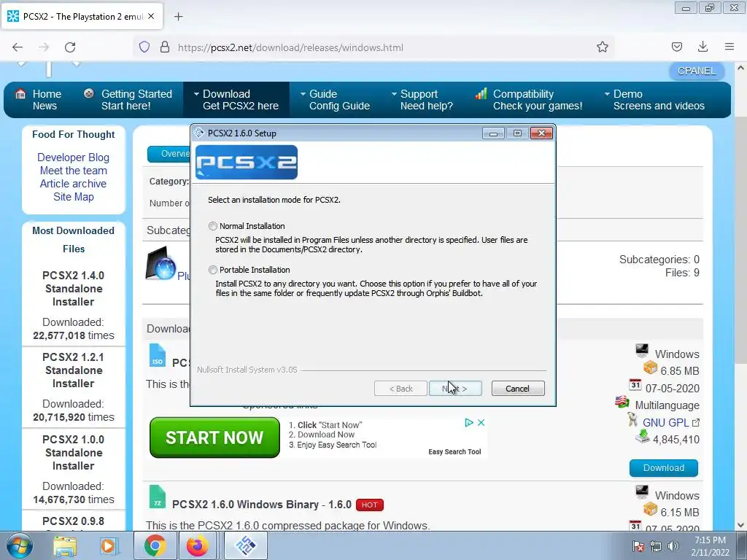Screen dimensions: 747x560
Task: Click the AdChoices triangle icon
Action: tap(469, 422)
